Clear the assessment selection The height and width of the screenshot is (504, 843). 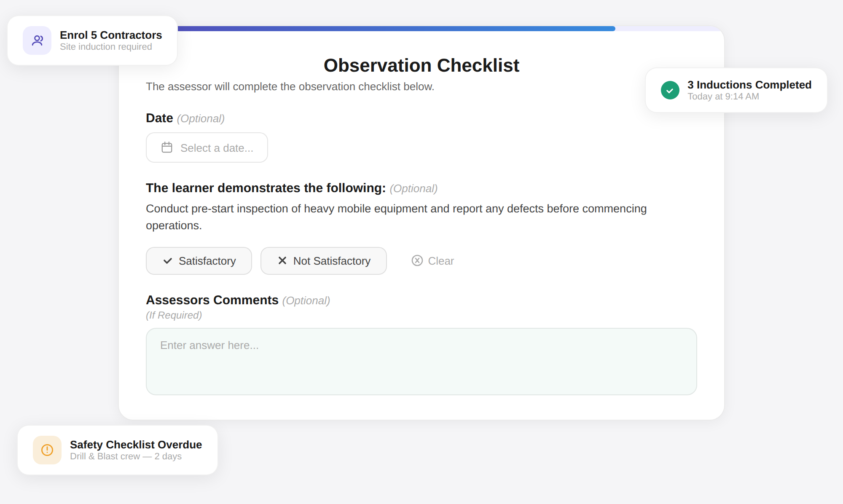[x=433, y=261]
